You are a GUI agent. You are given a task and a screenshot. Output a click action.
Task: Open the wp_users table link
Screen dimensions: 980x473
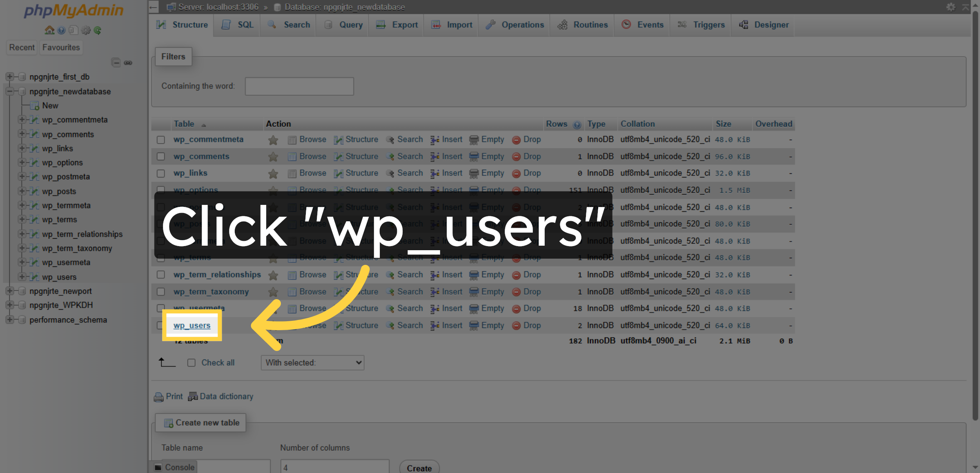192,326
